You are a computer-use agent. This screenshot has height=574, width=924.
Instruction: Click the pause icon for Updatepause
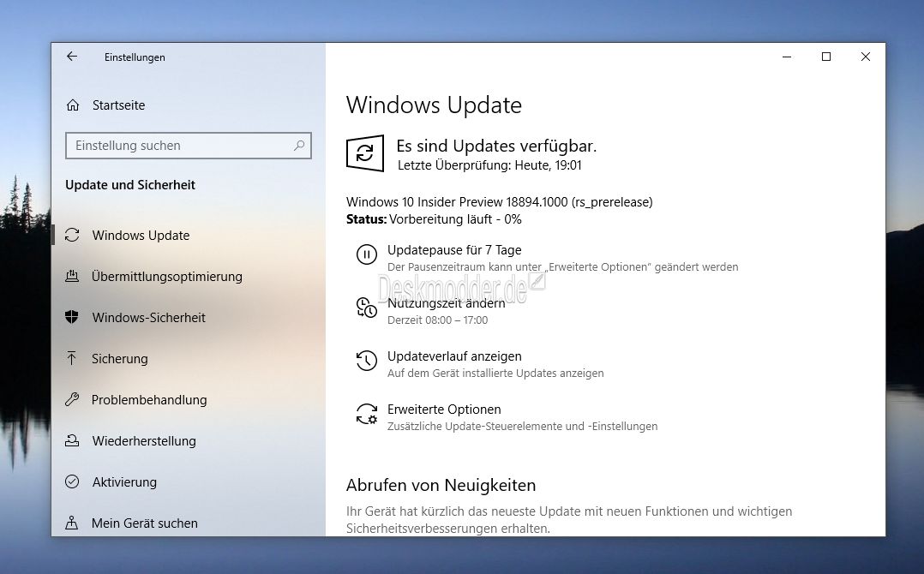pyautogui.click(x=367, y=255)
